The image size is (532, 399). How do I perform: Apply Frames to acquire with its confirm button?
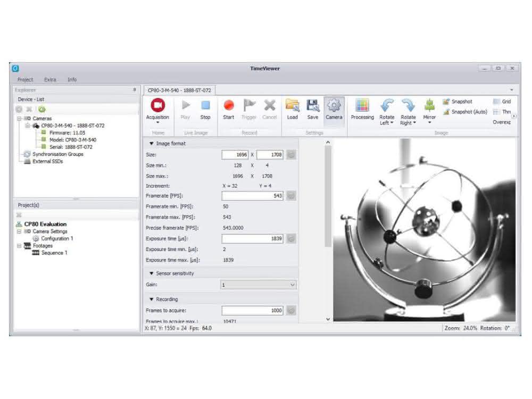pyautogui.click(x=291, y=310)
